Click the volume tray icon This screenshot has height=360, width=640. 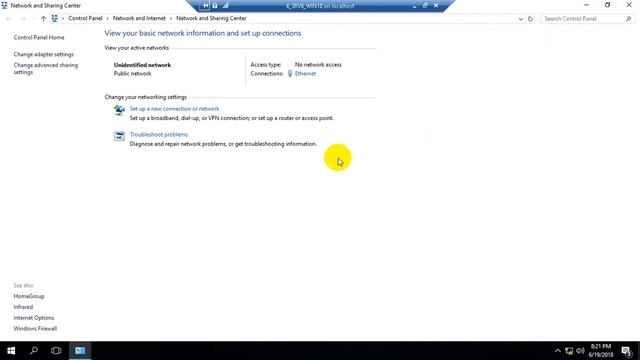pos(580,351)
